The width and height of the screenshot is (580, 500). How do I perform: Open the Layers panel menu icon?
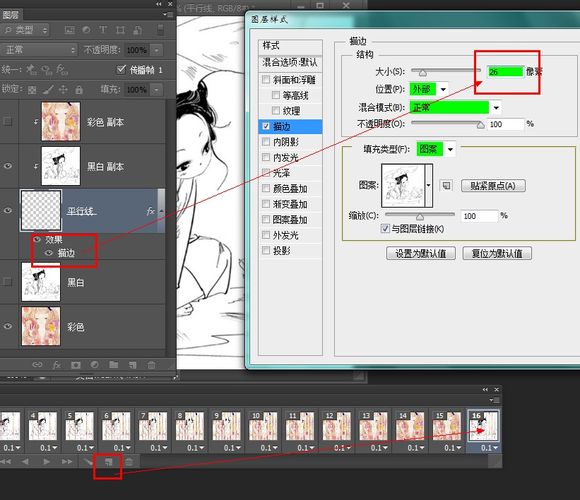tap(169, 14)
